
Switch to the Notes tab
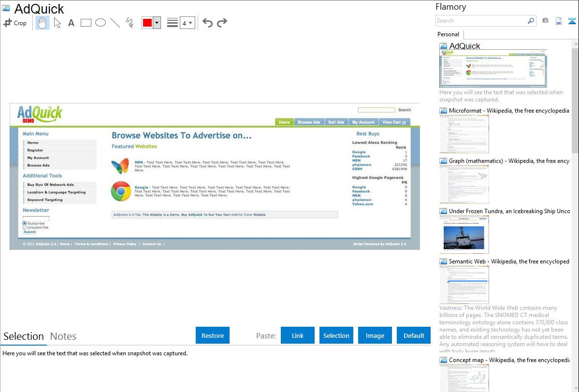click(63, 336)
